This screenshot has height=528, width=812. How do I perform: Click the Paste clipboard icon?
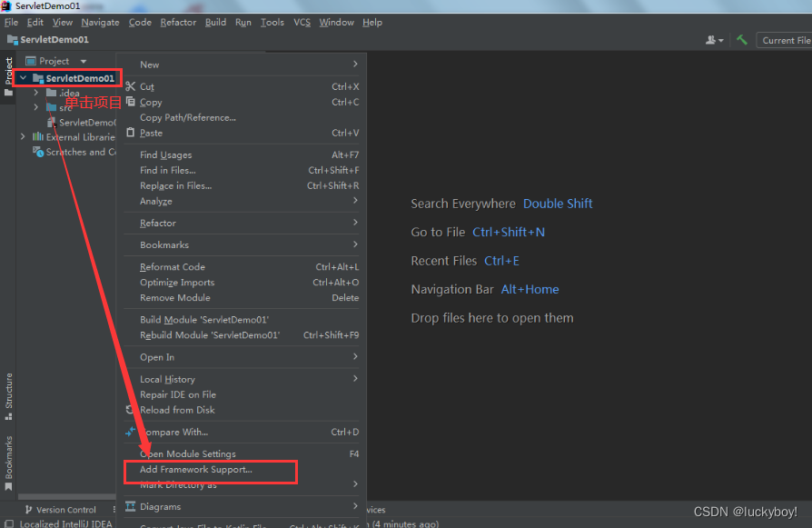tap(130, 133)
